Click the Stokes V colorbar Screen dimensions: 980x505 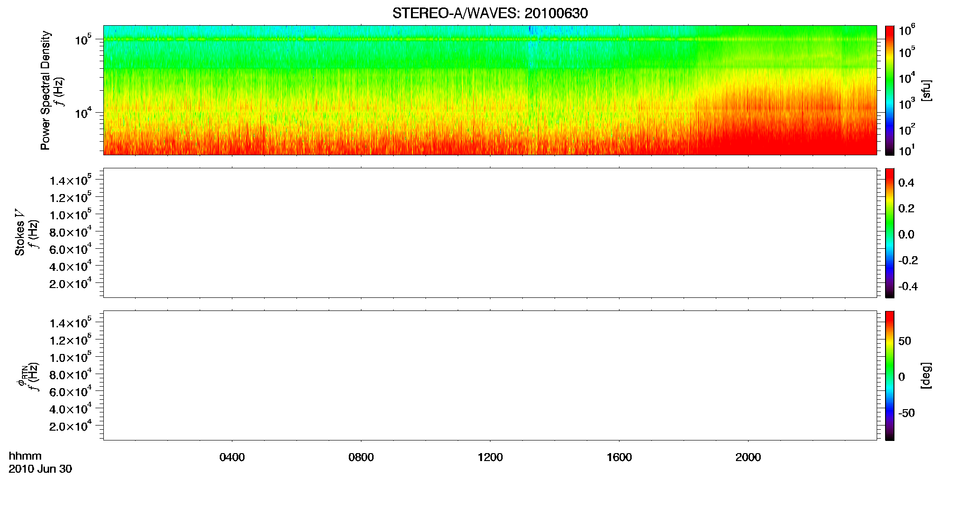(890, 233)
